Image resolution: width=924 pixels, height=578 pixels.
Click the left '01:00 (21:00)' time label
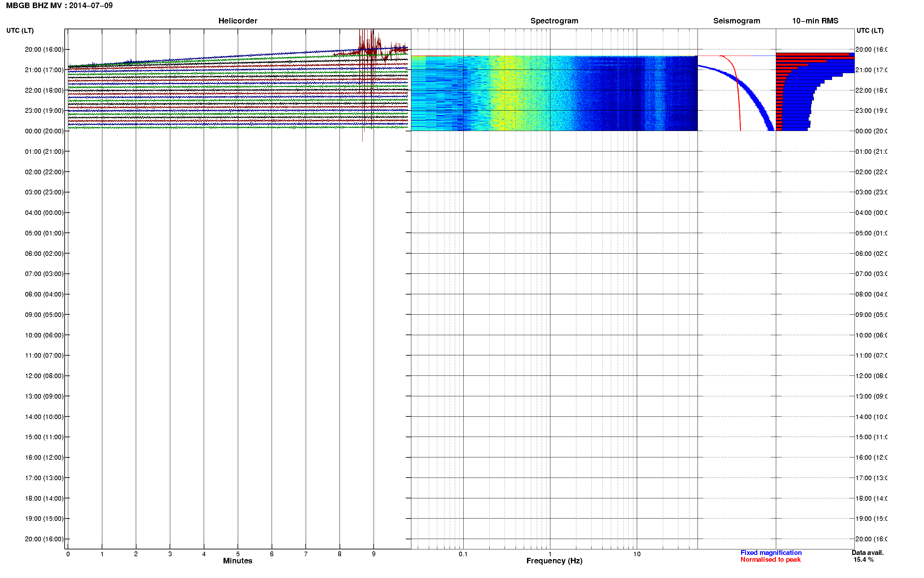[44, 151]
